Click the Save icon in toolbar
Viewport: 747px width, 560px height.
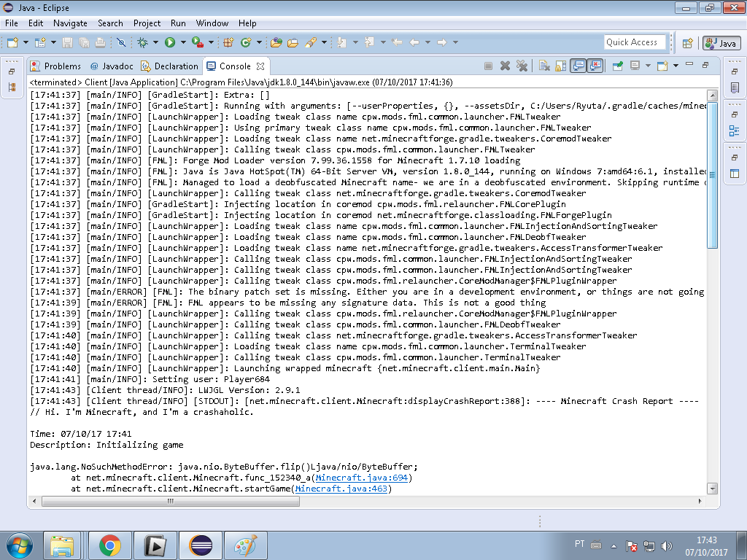(x=67, y=42)
